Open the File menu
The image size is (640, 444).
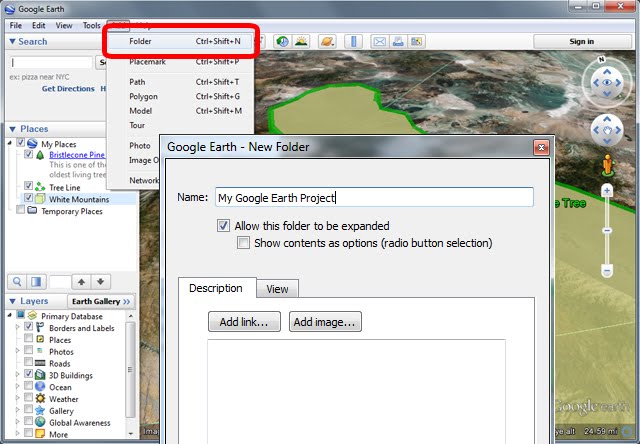click(x=16, y=25)
